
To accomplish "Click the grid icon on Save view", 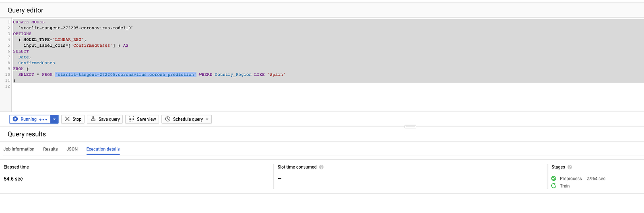I will click(x=131, y=119).
